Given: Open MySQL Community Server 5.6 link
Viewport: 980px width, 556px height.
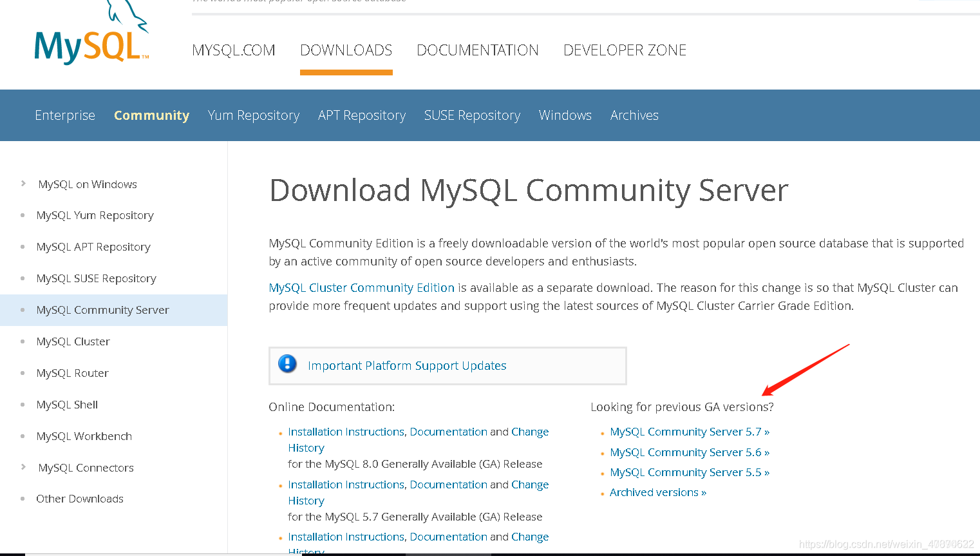Looking at the screenshot, I should [690, 452].
